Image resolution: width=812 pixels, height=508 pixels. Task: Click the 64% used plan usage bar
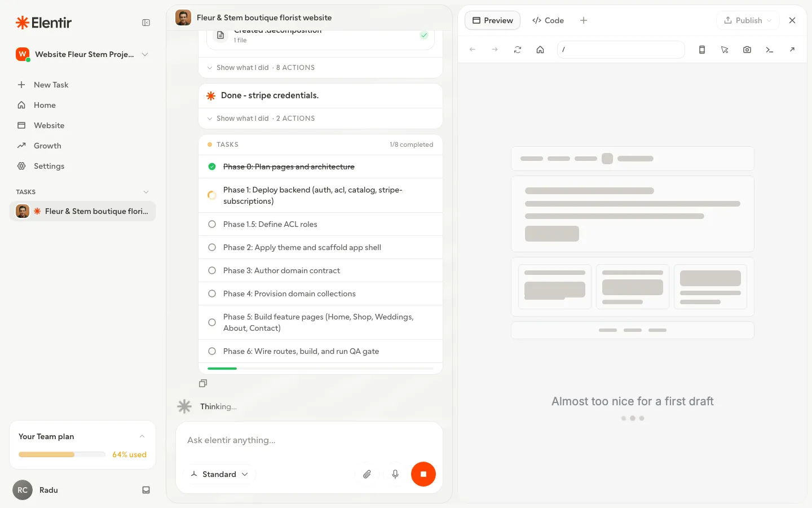pyautogui.click(x=62, y=454)
